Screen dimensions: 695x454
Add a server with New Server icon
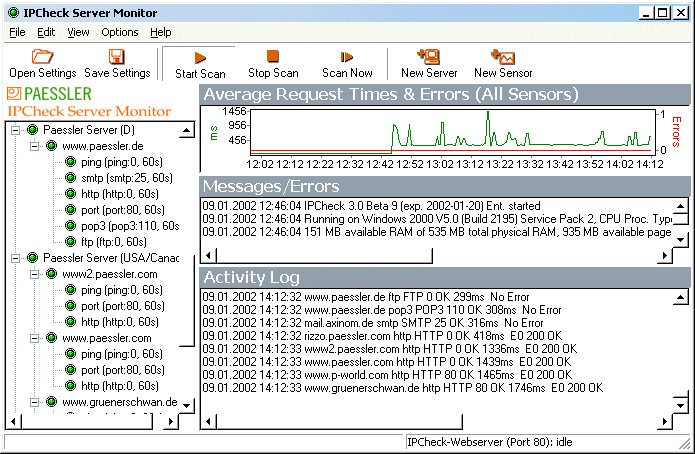click(428, 57)
